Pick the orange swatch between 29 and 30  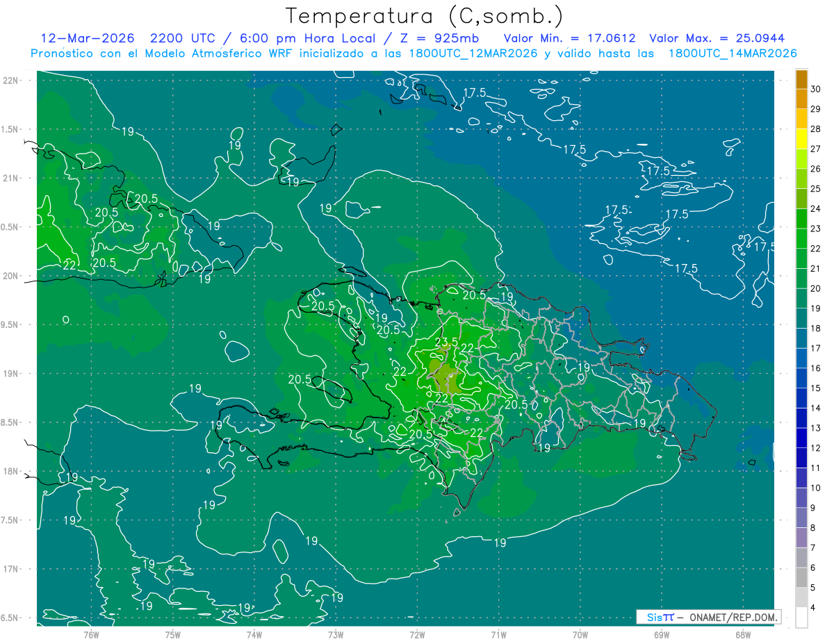pyautogui.click(x=801, y=99)
